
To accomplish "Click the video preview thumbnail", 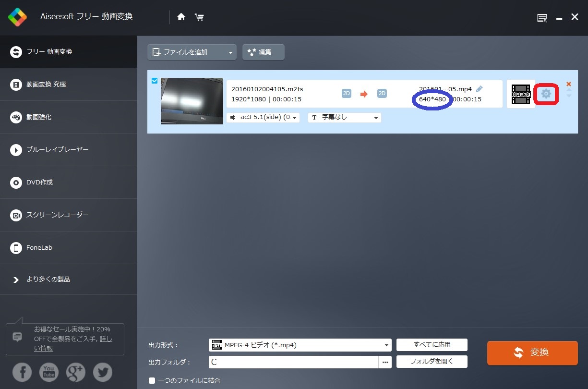I will point(192,101).
